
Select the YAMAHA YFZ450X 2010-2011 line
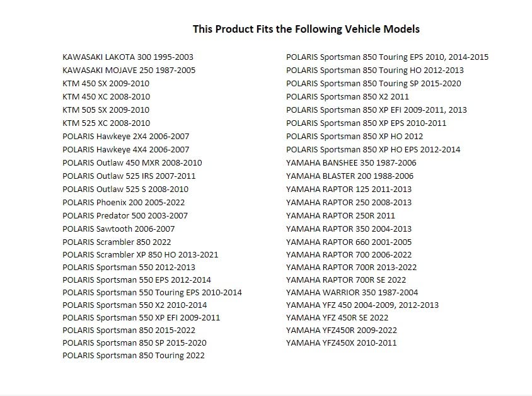point(341,343)
